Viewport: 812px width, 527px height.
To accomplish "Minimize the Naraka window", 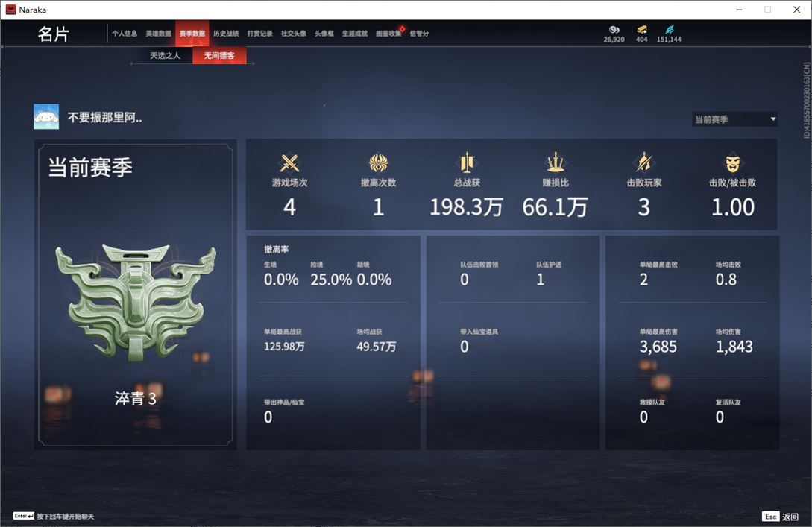I will point(739,10).
